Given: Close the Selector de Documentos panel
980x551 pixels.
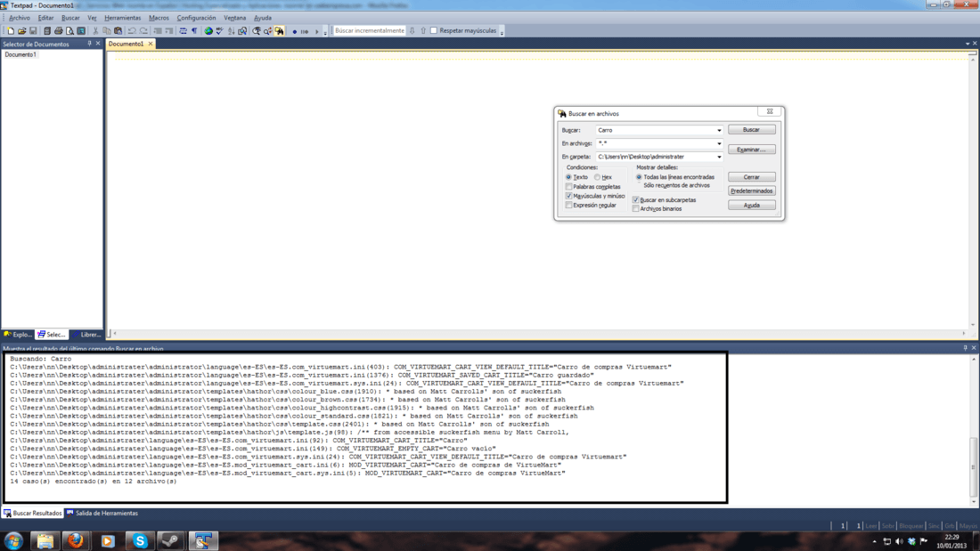Looking at the screenshot, I should [98, 44].
